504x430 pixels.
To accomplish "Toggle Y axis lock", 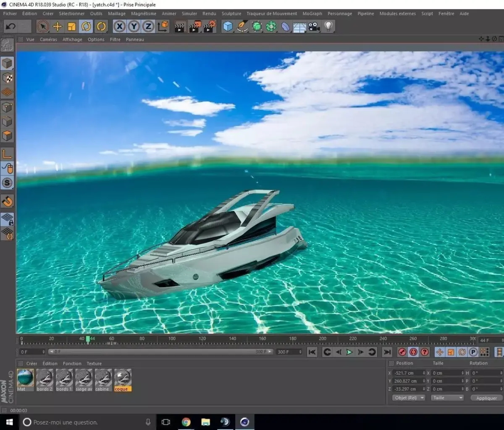I will point(134,27).
